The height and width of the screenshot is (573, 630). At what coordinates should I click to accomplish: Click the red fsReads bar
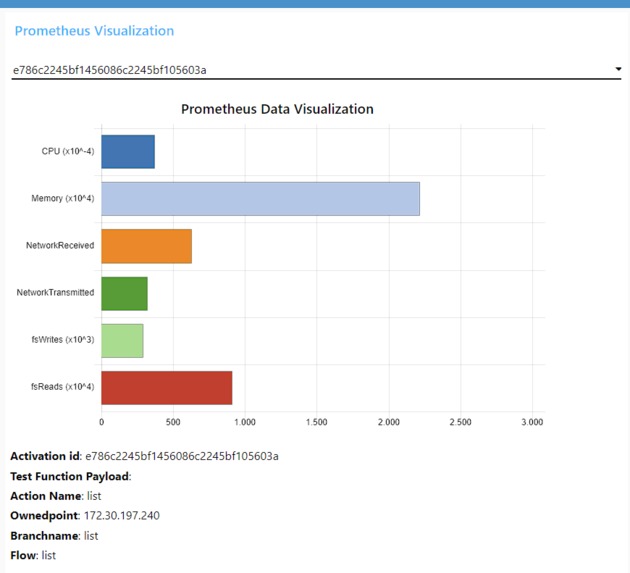pos(167,388)
